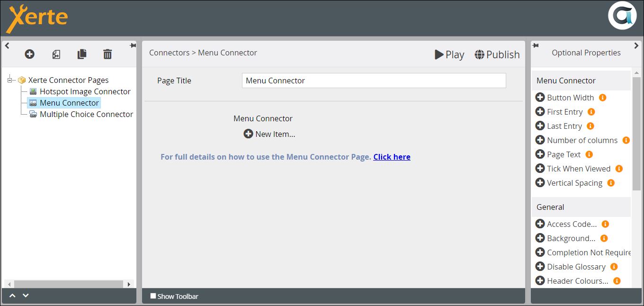644x306 pixels.
Task: Collapse the Optional Properties panel with the chevron
Action: tap(636, 45)
